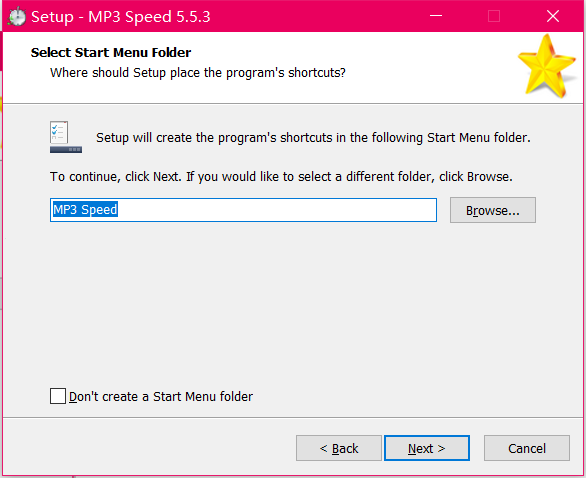The image size is (586, 478).
Task: Click the setup app icon in title bar
Action: point(17,17)
